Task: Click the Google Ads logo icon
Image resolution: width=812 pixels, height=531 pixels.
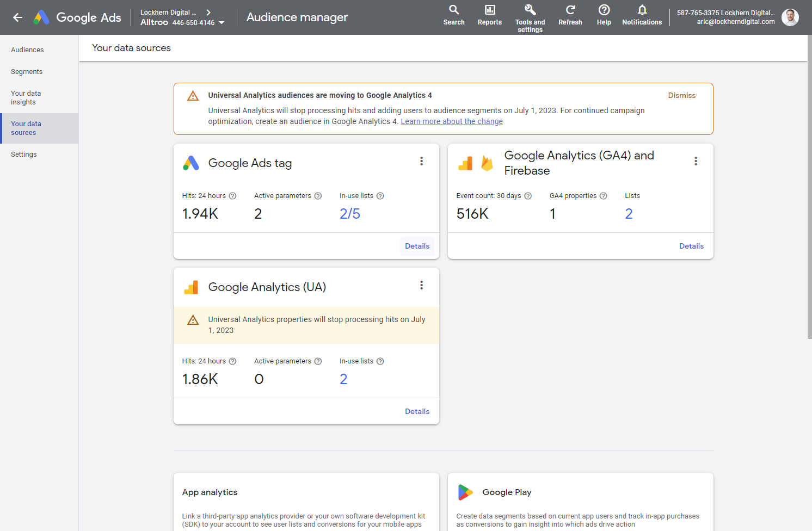Action: (x=41, y=17)
